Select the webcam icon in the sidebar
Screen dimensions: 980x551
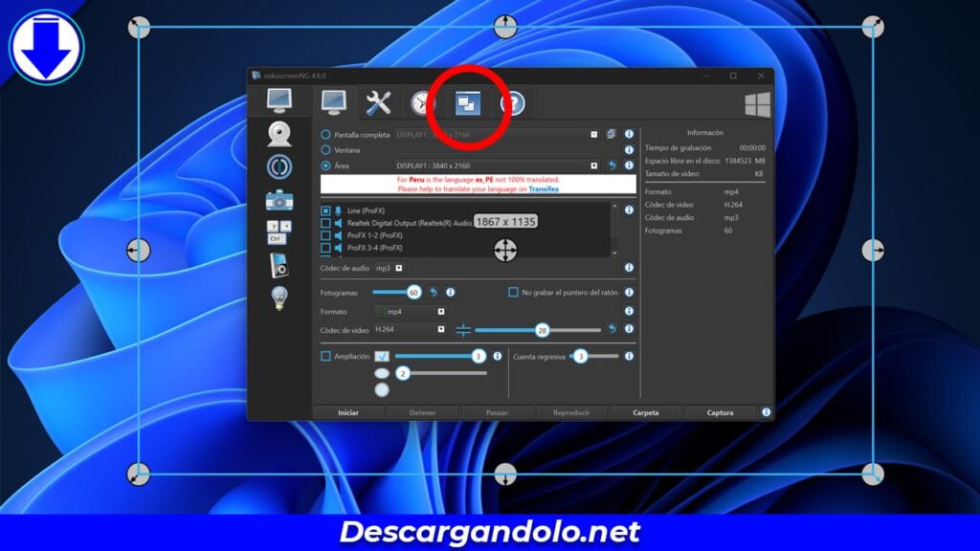pos(280,136)
